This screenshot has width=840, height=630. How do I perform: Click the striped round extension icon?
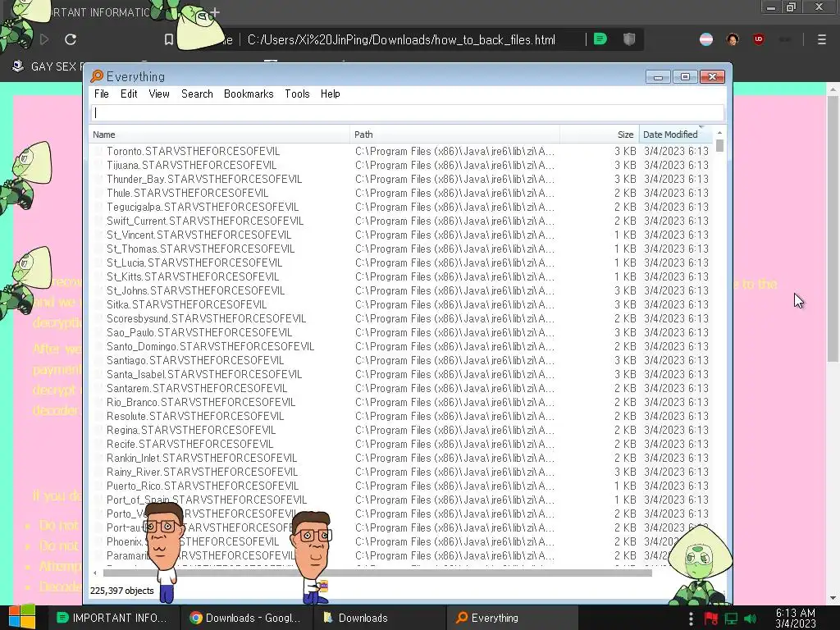tap(706, 39)
